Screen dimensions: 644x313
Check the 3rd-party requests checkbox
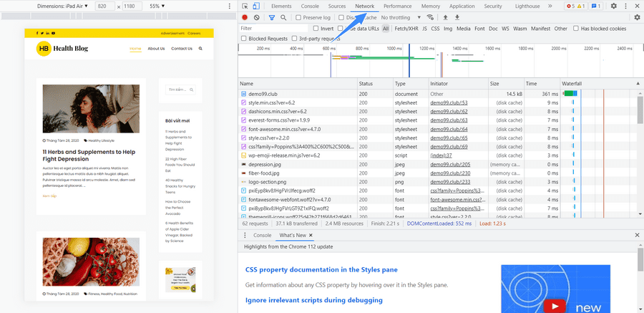point(295,39)
